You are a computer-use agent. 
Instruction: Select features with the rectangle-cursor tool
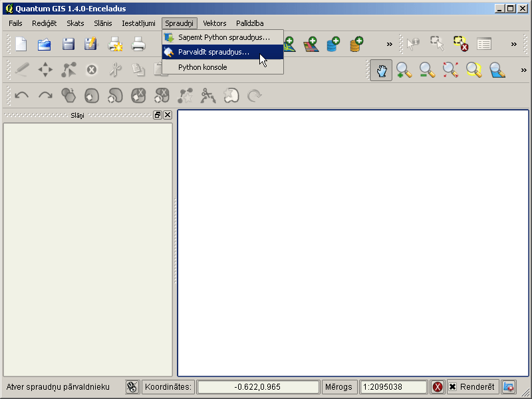pos(437,44)
